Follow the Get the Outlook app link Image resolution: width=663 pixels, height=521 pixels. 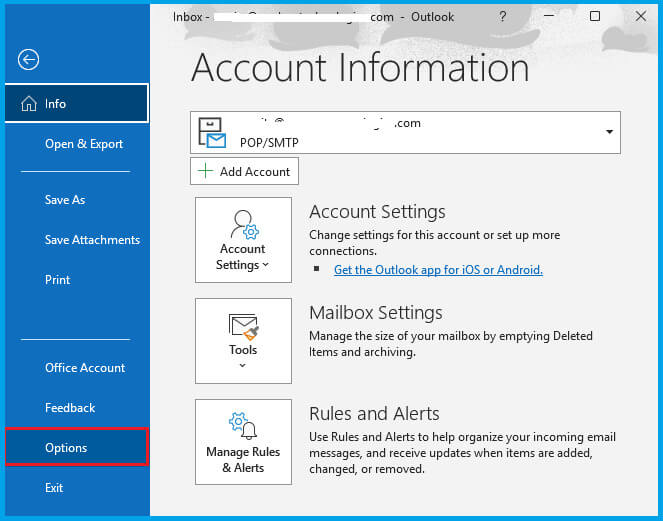click(438, 269)
